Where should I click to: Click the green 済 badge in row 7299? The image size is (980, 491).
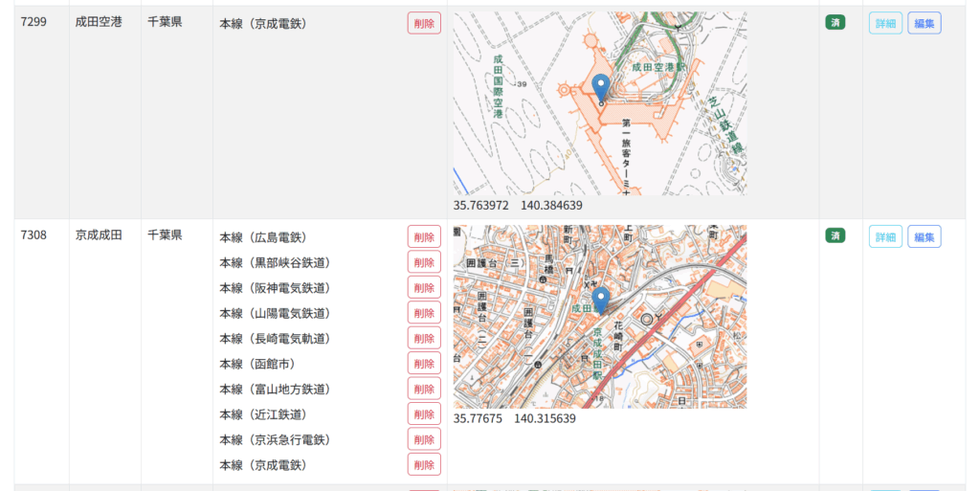(x=835, y=22)
